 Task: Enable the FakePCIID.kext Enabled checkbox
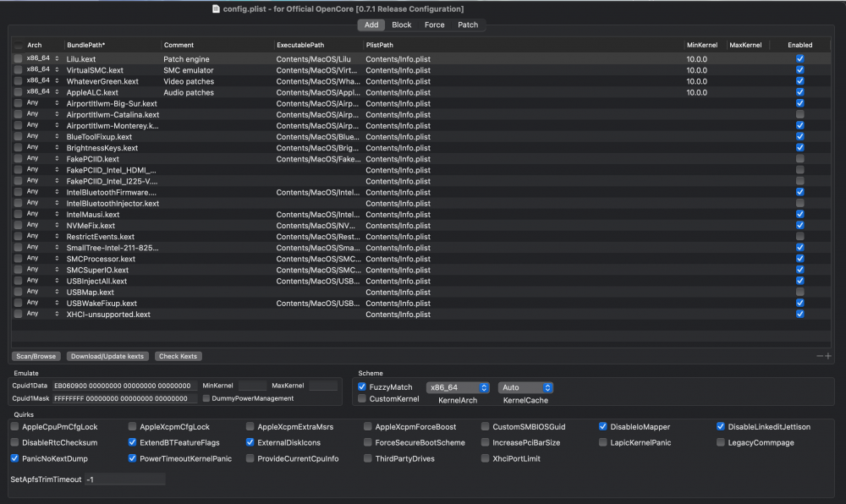point(799,159)
